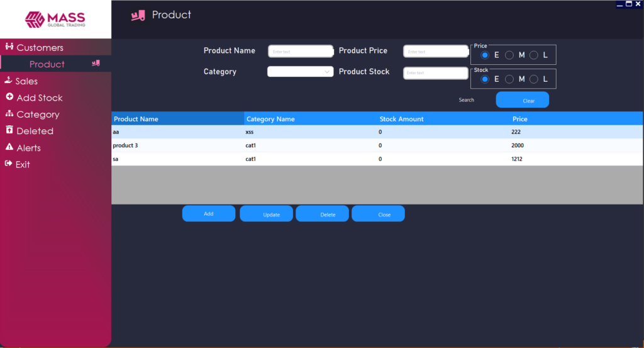Screen dimensions: 644x348
Task: Select Stock radio option M
Action: 509,79
